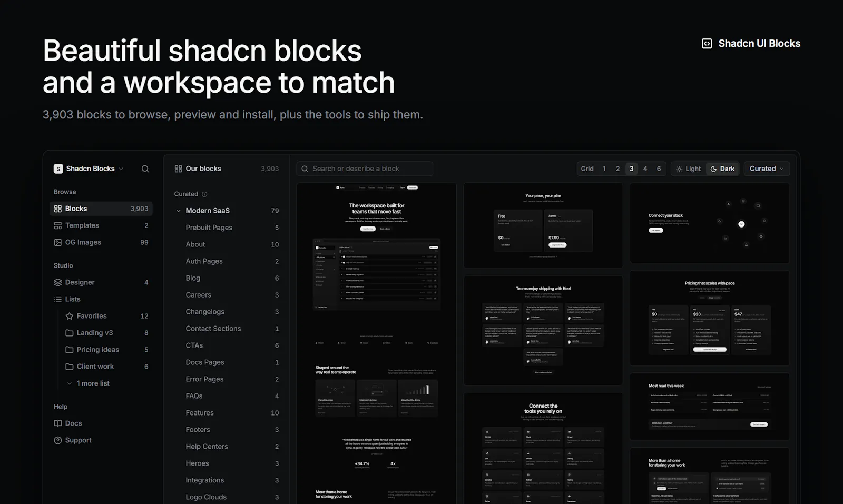843x504 pixels.
Task: Open the Favorites list
Action: tap(107, 316)
